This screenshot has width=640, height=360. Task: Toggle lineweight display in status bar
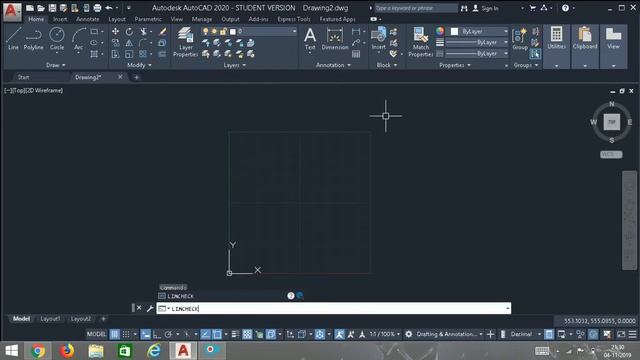pos(236,334)
